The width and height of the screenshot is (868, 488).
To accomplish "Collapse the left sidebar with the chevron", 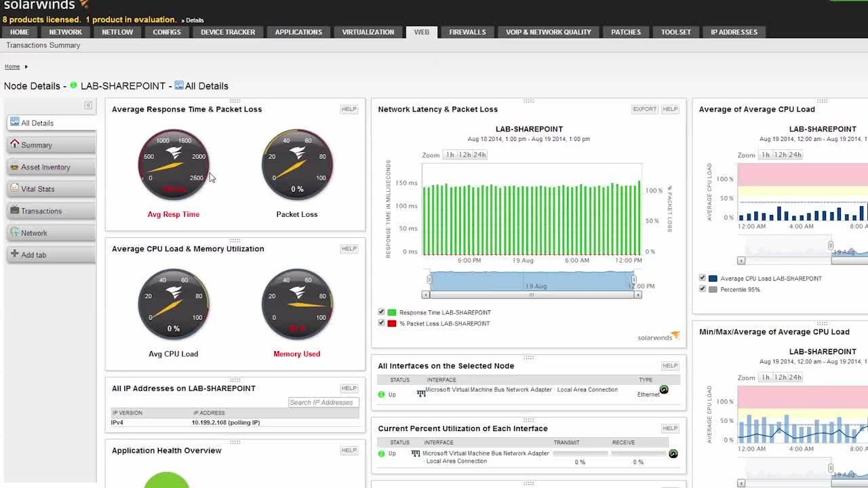I will [x=88, y=105].
